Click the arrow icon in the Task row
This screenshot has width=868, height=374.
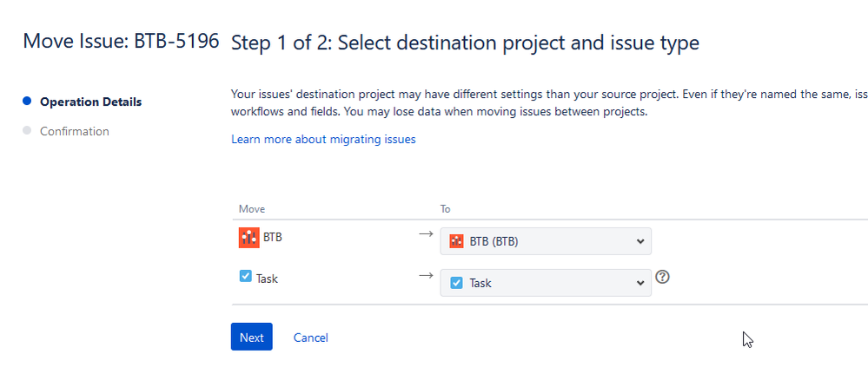425,276
